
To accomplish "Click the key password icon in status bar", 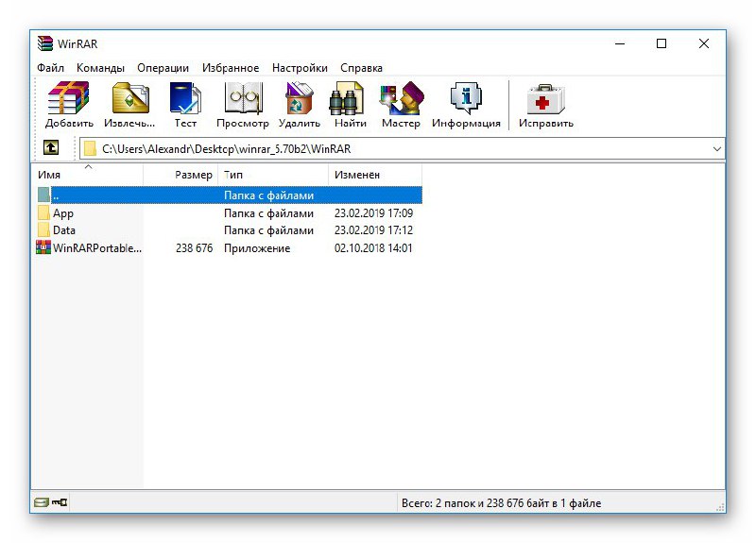I will click(x=60, y=502).
